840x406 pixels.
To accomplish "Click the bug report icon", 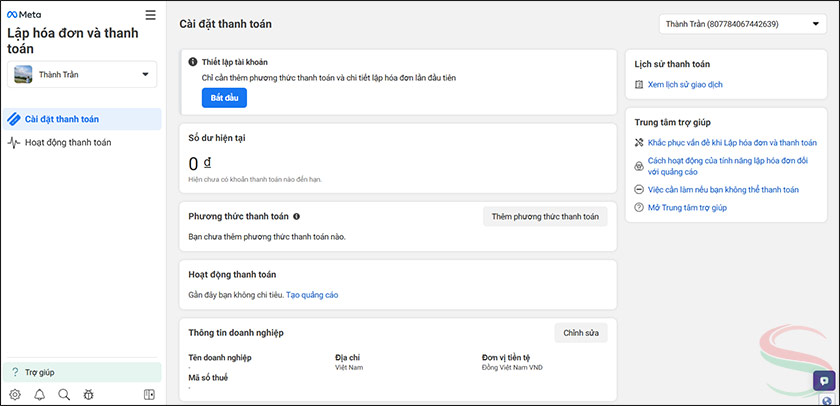I will pos(89,395).
